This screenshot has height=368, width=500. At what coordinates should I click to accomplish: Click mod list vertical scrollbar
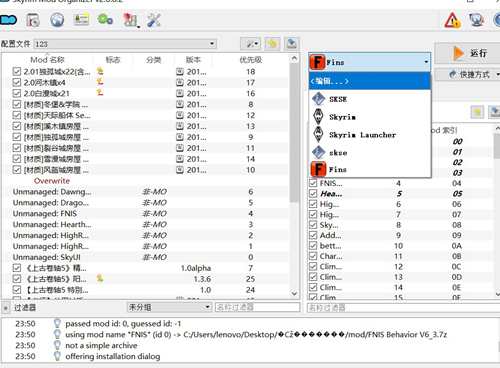pyautogui.click(x=294, y=133)
